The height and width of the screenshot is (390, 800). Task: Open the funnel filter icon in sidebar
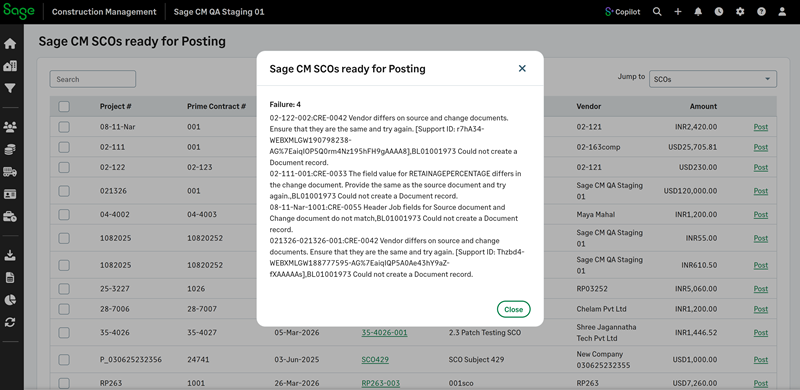(10, 88)
